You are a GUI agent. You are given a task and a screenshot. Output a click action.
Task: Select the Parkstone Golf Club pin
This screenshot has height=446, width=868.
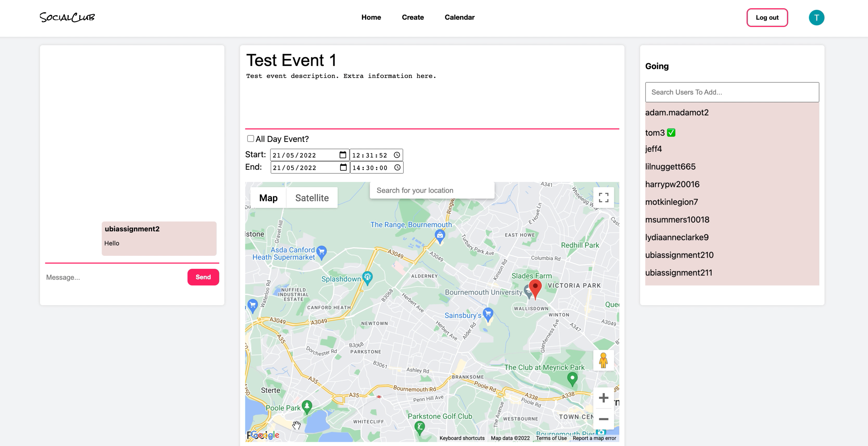click(x=419, y=428)
